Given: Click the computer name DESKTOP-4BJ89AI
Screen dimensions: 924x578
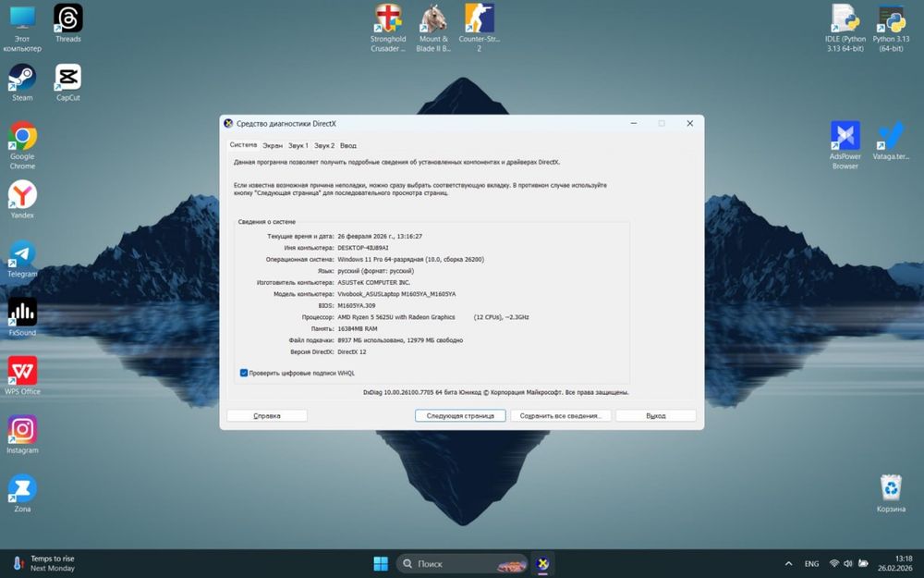Looking at the screenshot, I should [363, 248].
